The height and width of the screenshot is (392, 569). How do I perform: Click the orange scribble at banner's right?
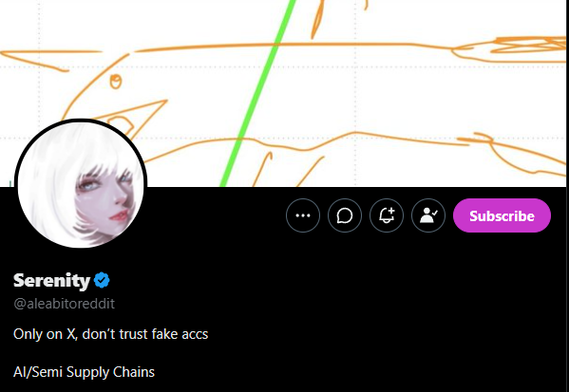[x=526, y=46]
